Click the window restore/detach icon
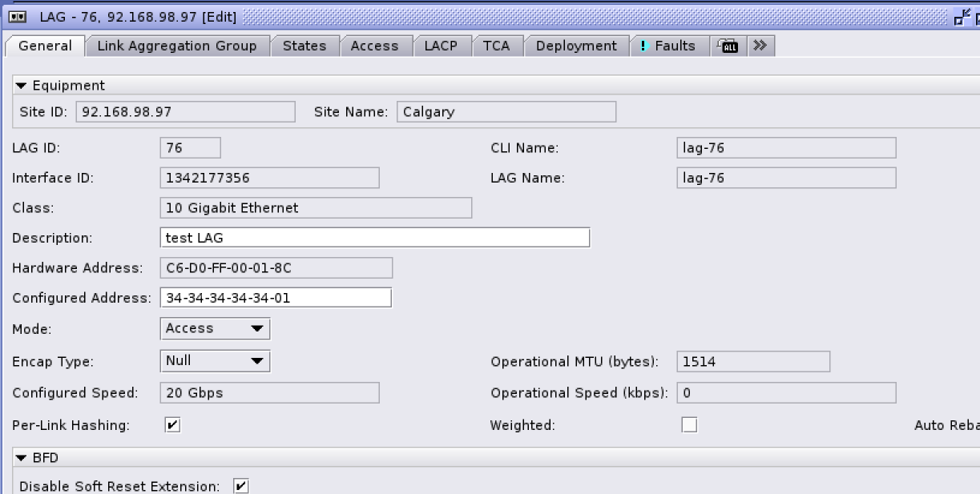980x494 pixels. coord(962,18)
